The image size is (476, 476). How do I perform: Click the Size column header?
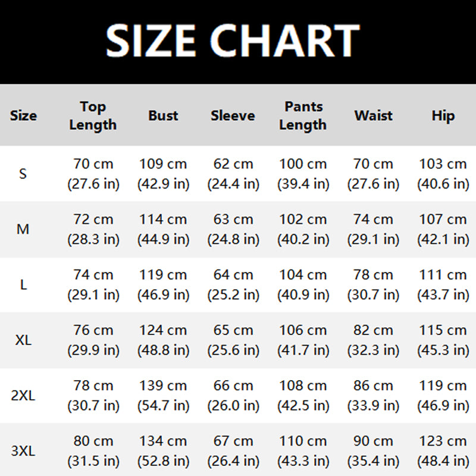point(23,115)
